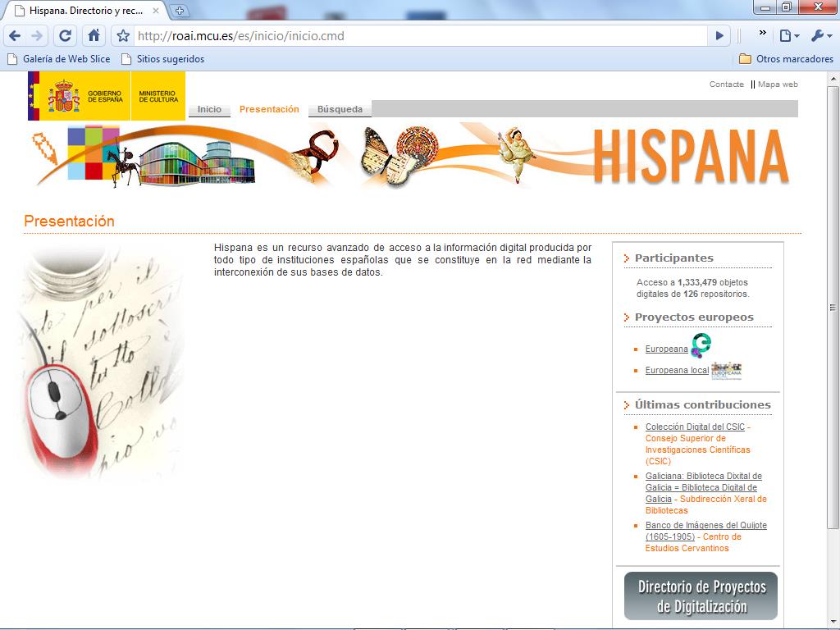840x630 pixels.
Task: Click the browser Forward arrow button
Action: pos(37,36)
